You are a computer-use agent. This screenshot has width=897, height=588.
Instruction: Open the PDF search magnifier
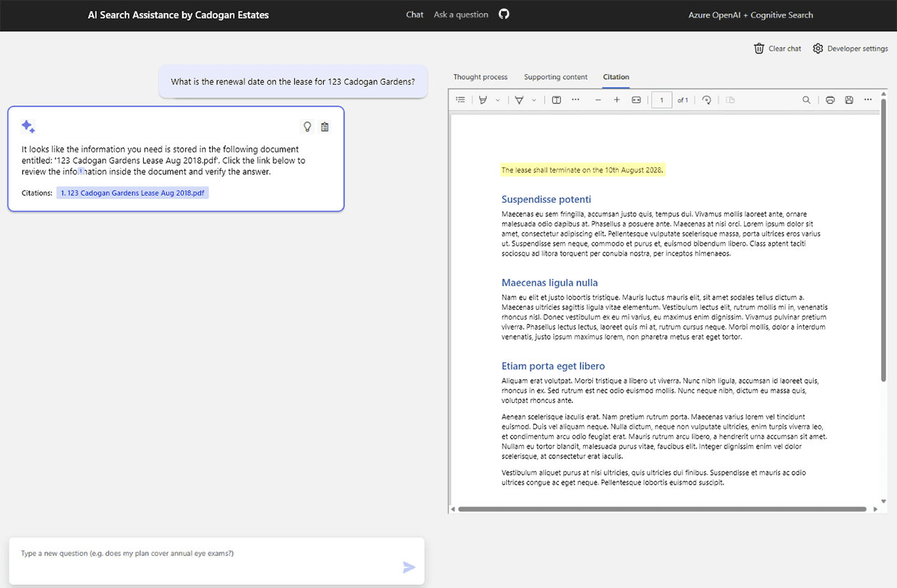807,100
